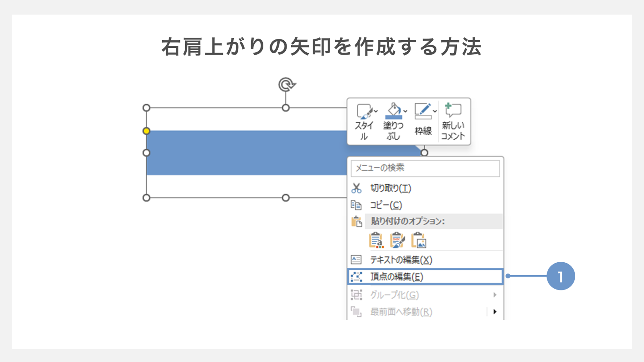The image size is (644, 362).
Task: Click the top-left selection handle
Action: (146, 108)
